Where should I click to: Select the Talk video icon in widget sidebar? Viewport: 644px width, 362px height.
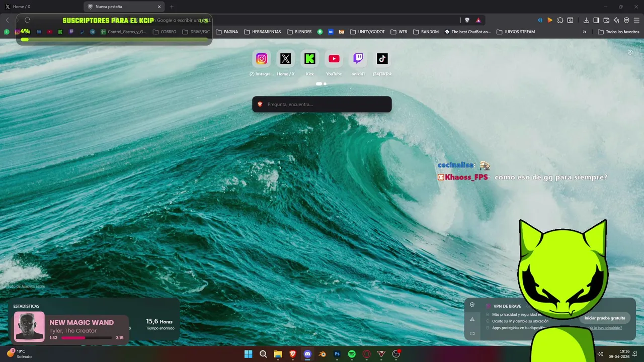click(472, 333)
